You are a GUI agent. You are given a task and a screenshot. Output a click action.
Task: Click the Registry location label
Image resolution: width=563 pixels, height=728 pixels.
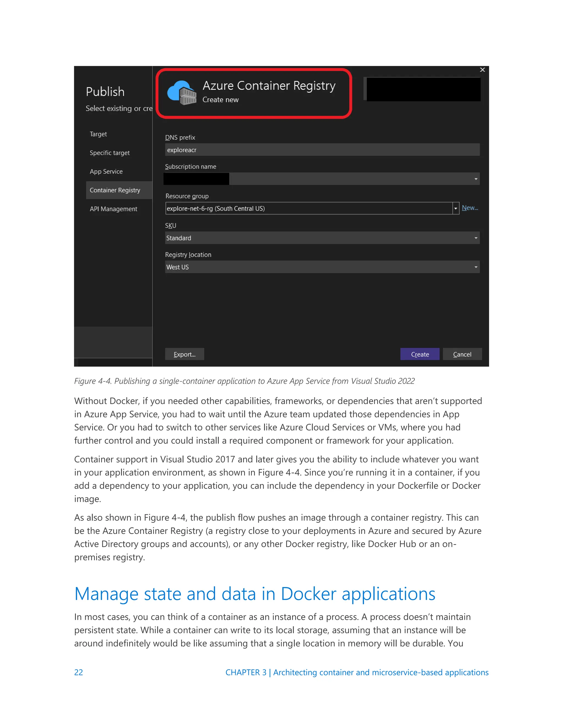[x=188, y=255]
